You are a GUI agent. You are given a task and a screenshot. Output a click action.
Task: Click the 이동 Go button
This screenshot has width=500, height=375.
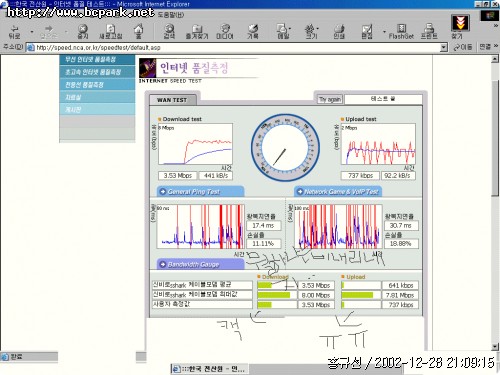click(x=463, y=47)
